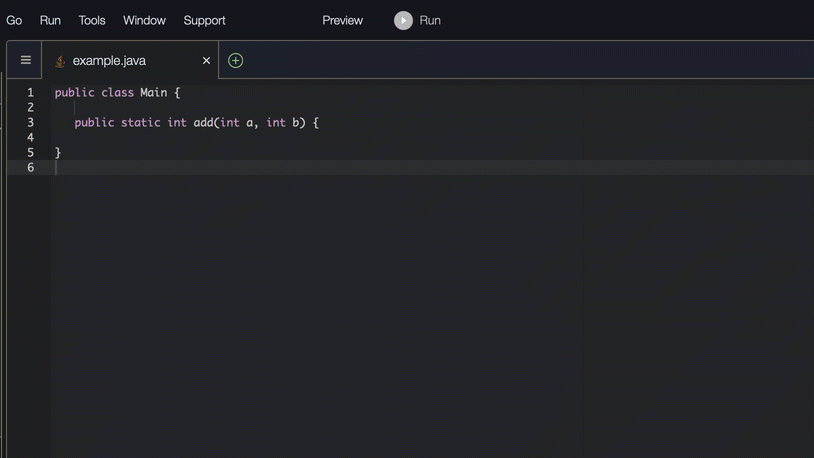Place cursor on the add method name
814x458 pixels.
coord(203,122)
